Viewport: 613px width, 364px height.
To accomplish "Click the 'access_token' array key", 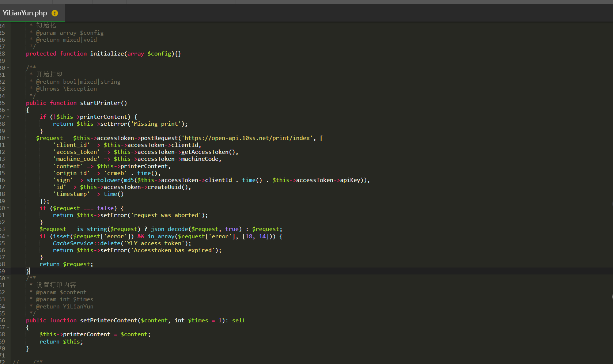I will [76, 152].
